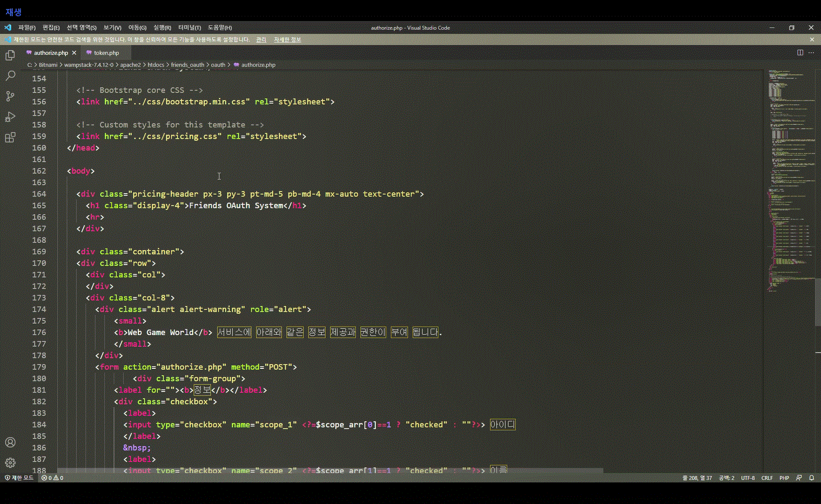821x504 pixels.
Task: Click the <body> tag on line 162
Action: [81, 171]
